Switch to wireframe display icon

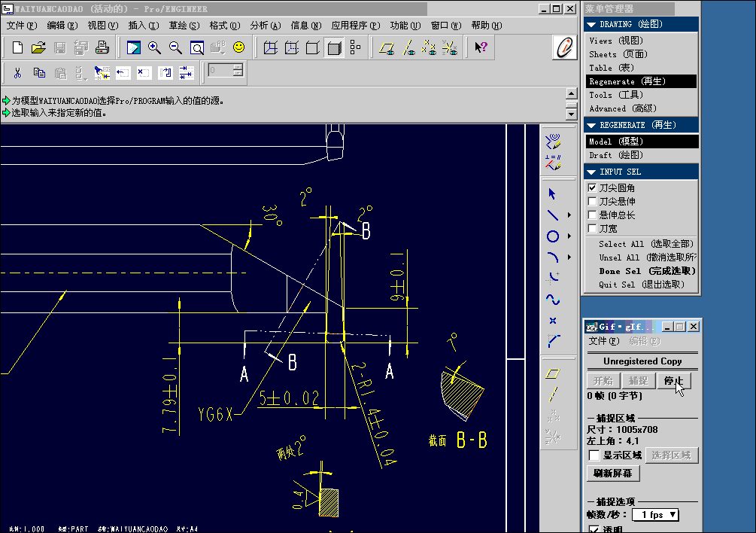point(271,47)
